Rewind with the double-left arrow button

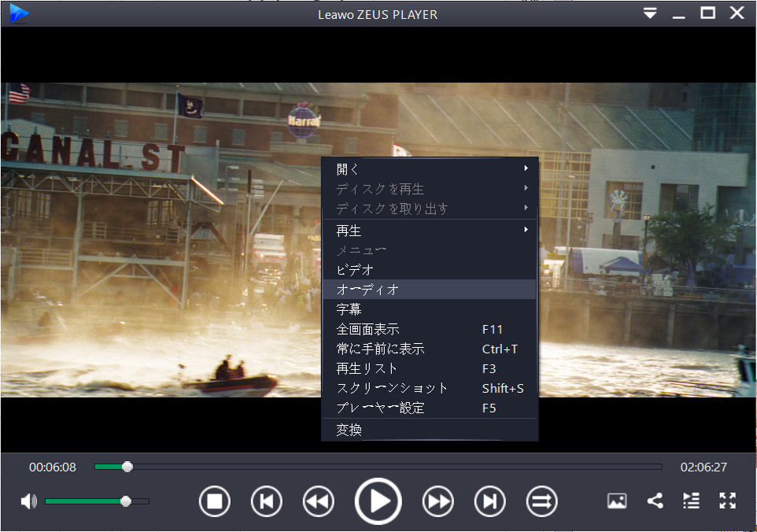click(318, 501)
